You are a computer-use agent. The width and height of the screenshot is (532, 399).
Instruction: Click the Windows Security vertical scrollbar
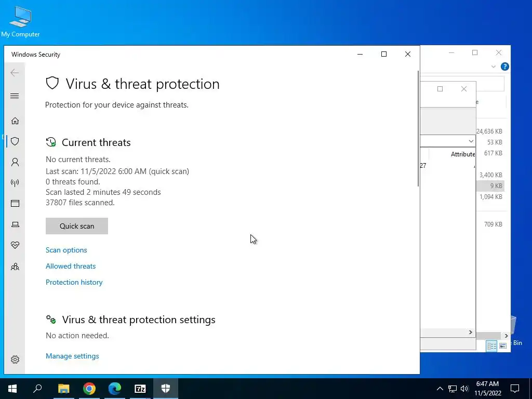pos(418,128)
